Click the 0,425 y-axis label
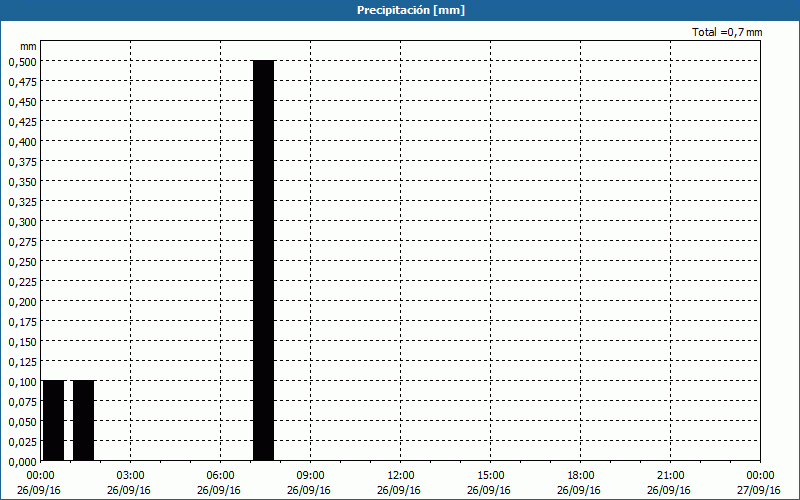 [22, 121]
